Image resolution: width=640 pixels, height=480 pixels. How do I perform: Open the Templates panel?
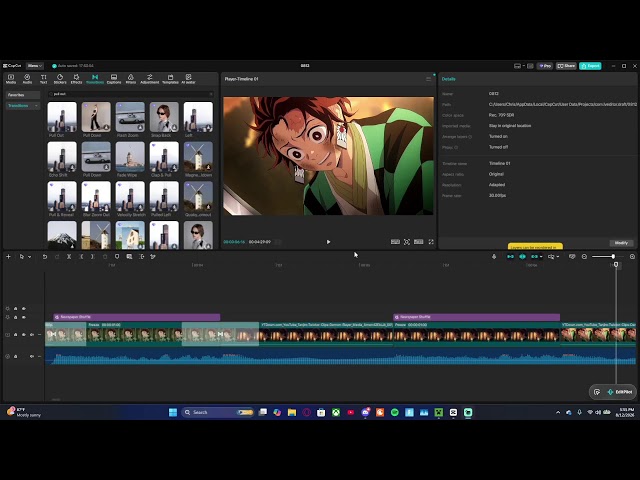(x=170, y=79)
